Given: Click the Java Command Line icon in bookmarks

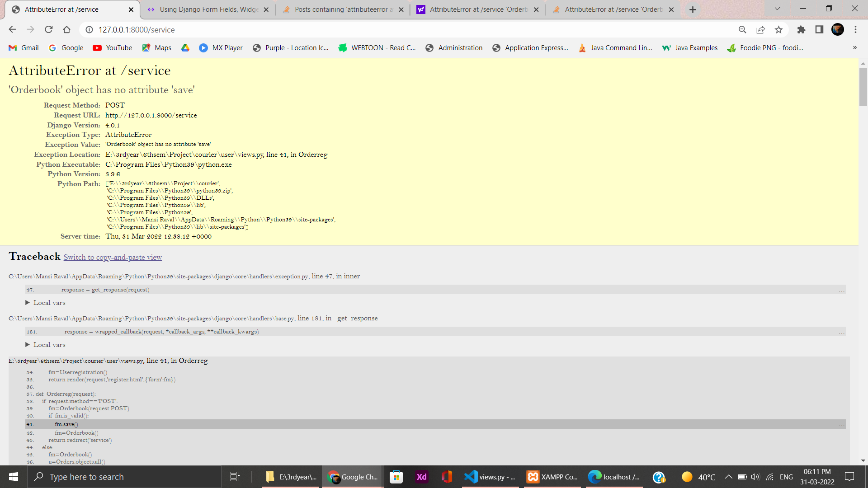Looking at the screenshot, I should click(582, 47).
